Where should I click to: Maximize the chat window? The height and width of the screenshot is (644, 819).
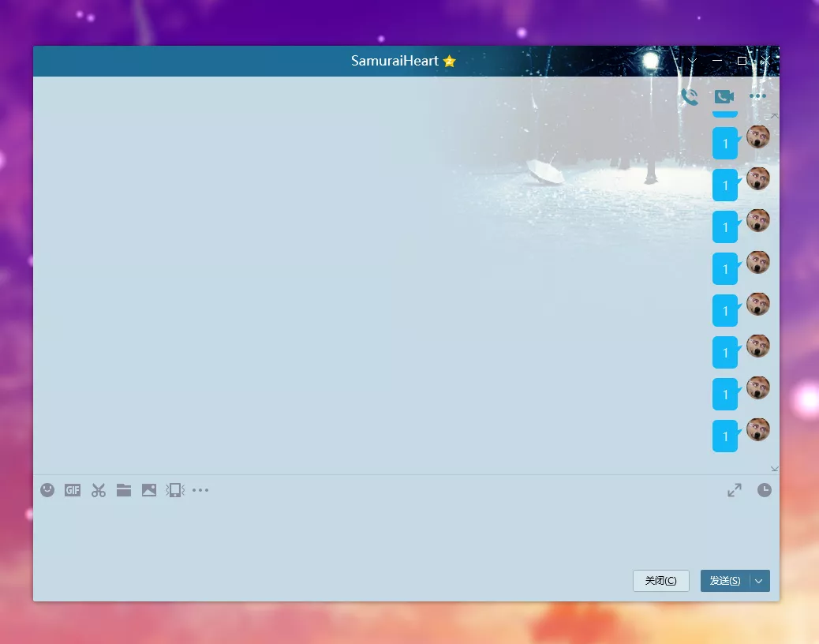[742, 61]
